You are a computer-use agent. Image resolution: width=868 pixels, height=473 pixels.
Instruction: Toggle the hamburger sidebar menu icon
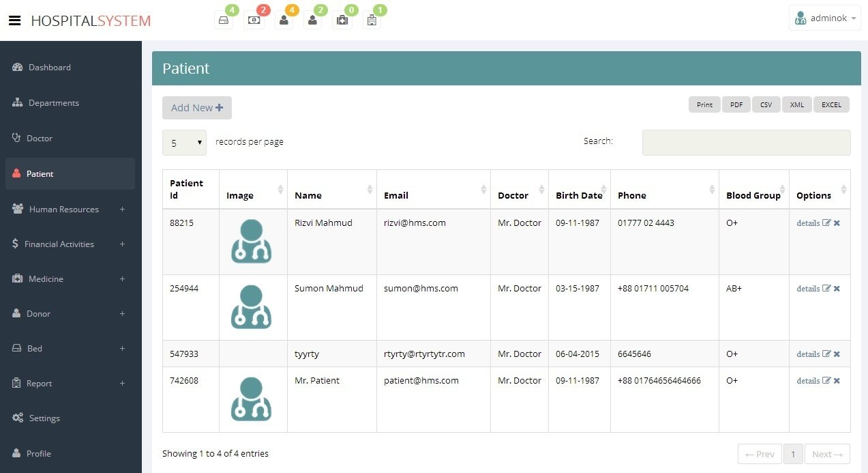[x=14, y=20]
